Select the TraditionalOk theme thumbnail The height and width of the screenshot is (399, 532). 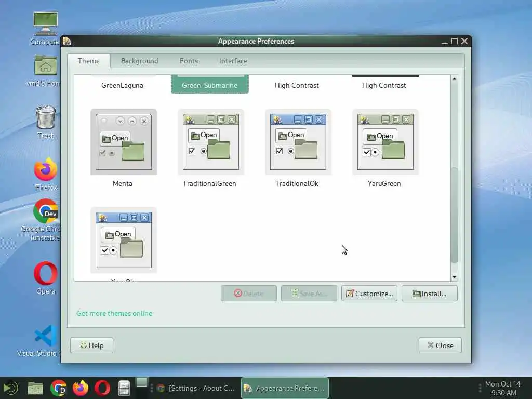tap(298, 142)
